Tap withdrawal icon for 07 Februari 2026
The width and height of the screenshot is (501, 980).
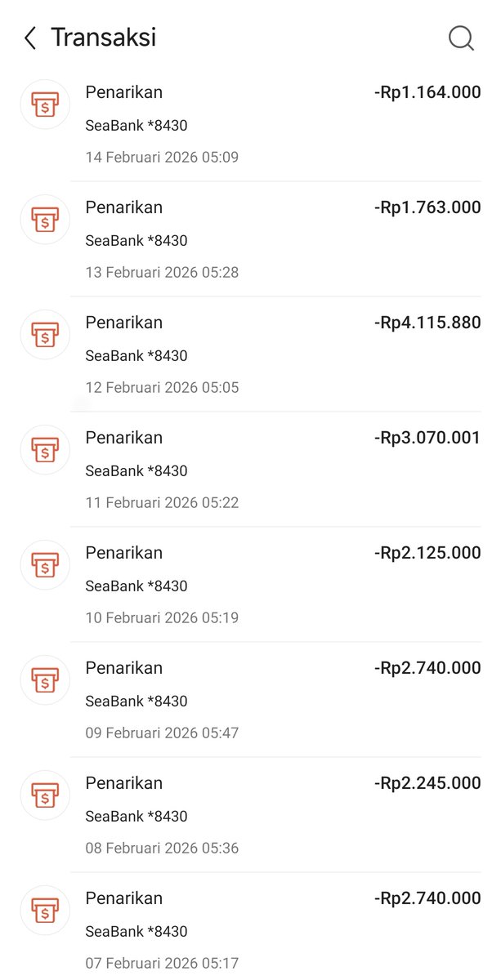[45, 911]
